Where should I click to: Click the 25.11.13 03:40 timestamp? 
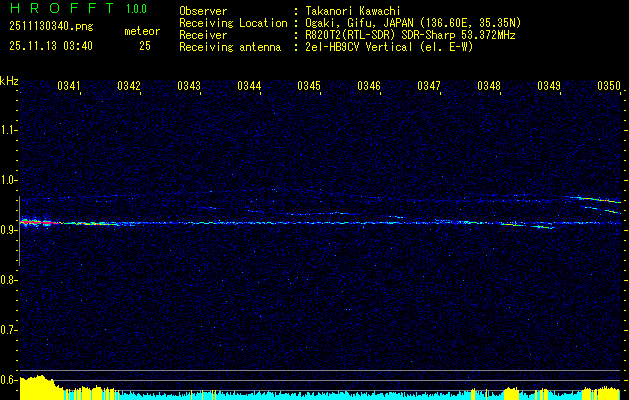tap(50, 46)
